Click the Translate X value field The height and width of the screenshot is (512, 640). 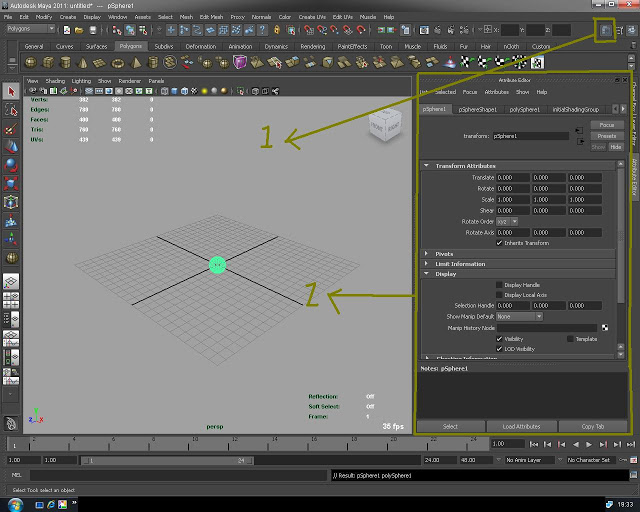[513, 178]
